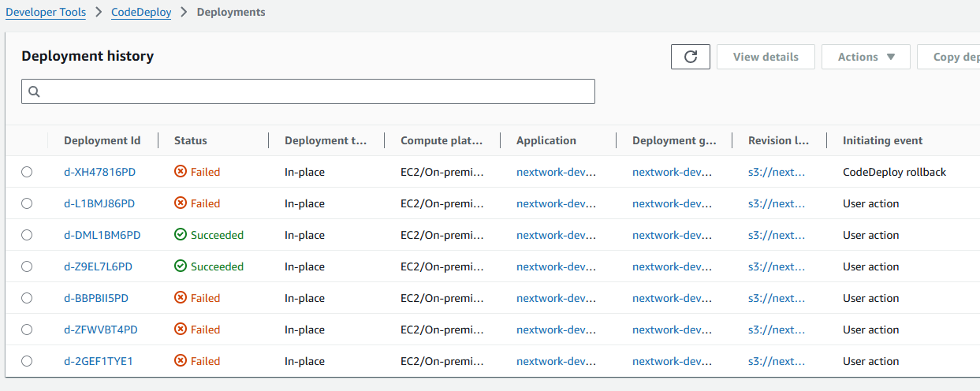980x391 pixels.
Task: Click the Failed status icon for d-BBPBII5PD
Action: click(180, 298)
